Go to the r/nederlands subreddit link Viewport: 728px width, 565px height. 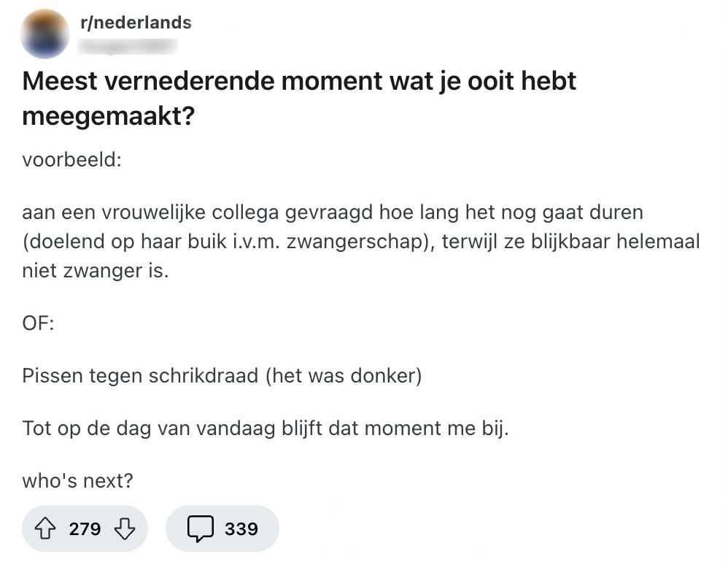[136, 23]
